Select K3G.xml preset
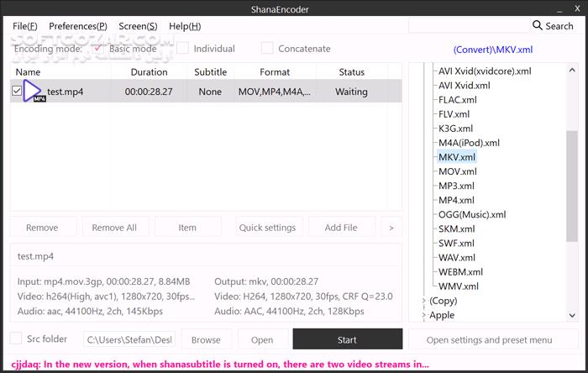This screenshot has height=373, width=588. pyautogui.click(x=455, y=129)
